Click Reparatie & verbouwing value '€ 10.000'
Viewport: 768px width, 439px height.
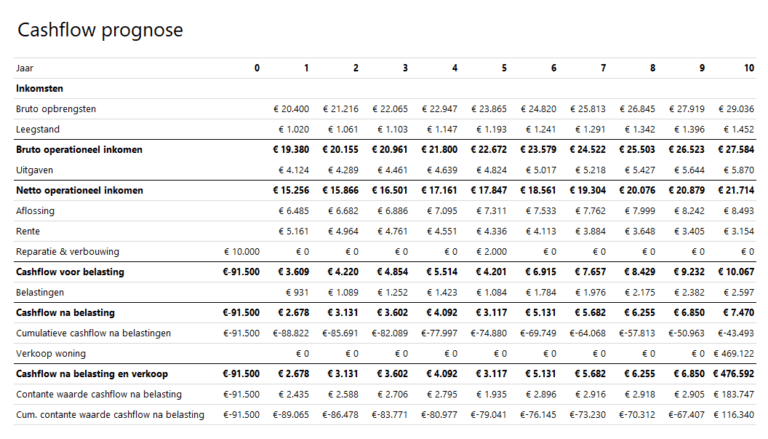pyautogui.click(x=241, y=252)
